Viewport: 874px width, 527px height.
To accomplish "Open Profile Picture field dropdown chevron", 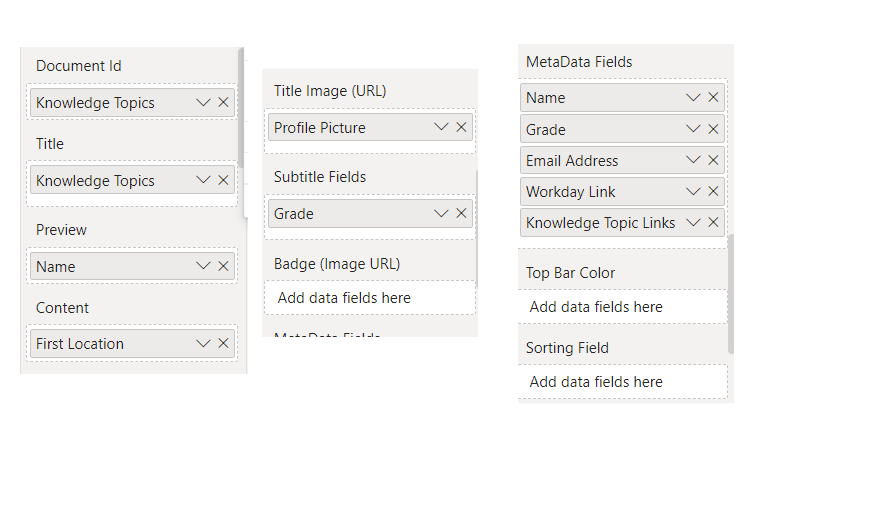I will (441, 127).
